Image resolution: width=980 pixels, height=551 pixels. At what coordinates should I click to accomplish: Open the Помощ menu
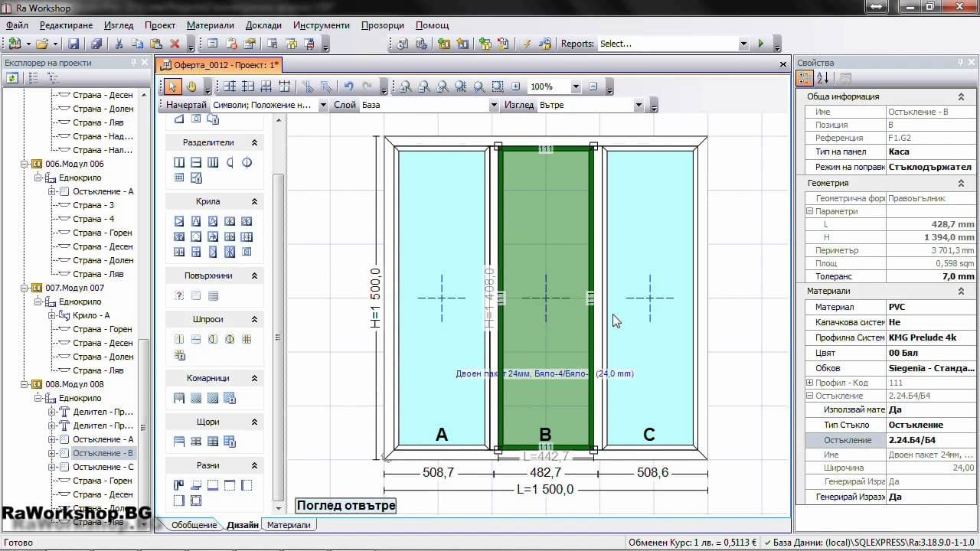(432, 25)
